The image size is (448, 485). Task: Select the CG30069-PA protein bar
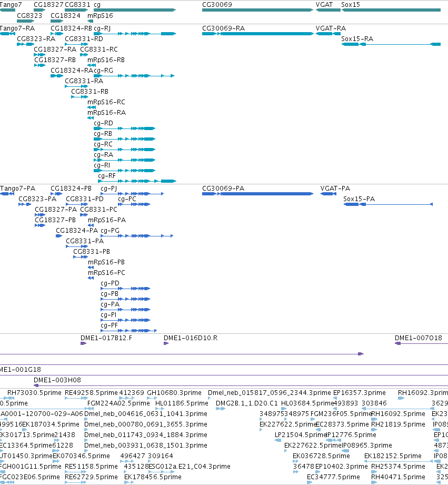(257, 194)
